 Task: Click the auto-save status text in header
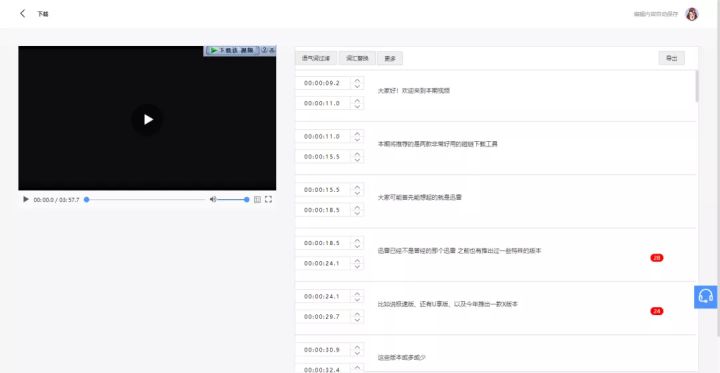coord(656,14)
